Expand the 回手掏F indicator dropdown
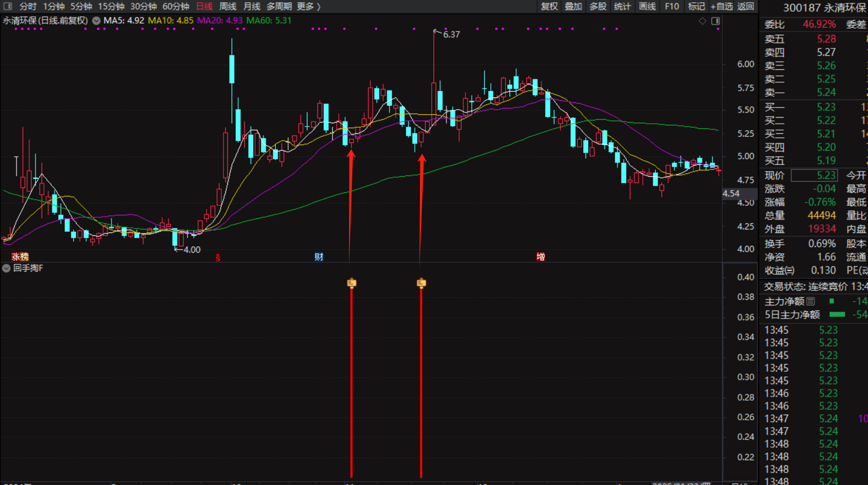 tap(6, 268)
